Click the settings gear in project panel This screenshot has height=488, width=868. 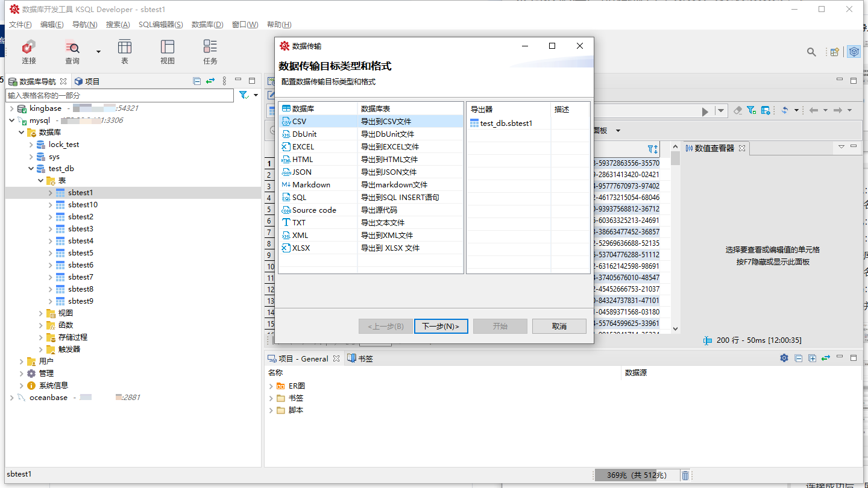[x=784, y=358]
